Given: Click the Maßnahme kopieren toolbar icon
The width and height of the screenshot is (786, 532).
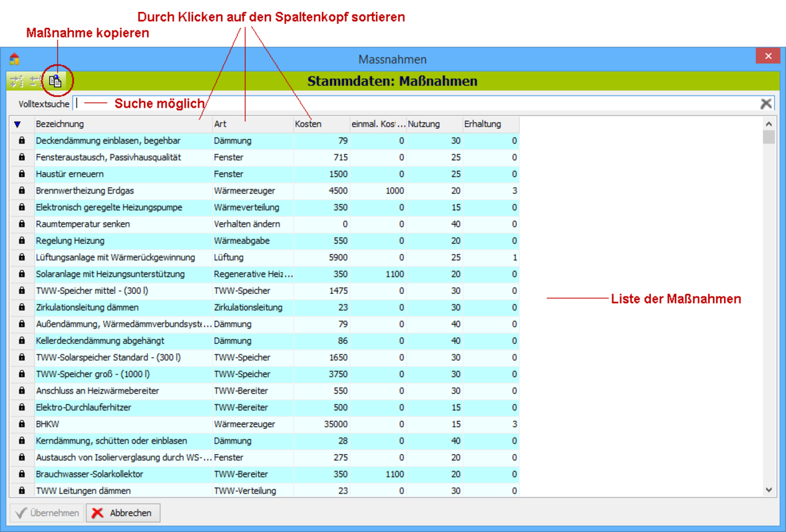Looking at the screenshot, I should point(55,80).
